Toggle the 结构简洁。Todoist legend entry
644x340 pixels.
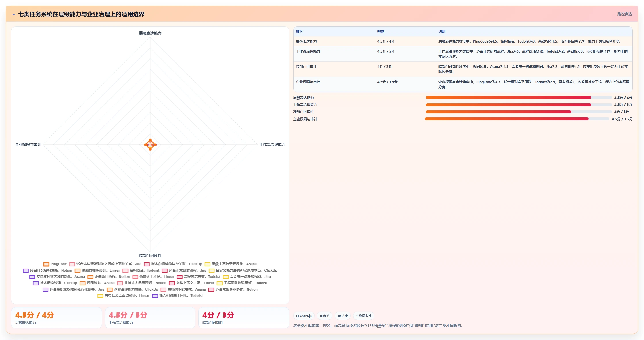(141, 270)
